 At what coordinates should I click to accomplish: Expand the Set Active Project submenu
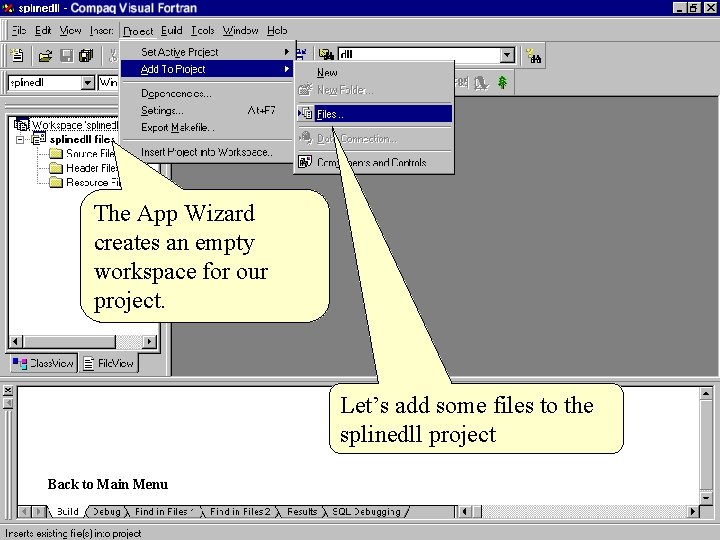[x=207, y=52]
